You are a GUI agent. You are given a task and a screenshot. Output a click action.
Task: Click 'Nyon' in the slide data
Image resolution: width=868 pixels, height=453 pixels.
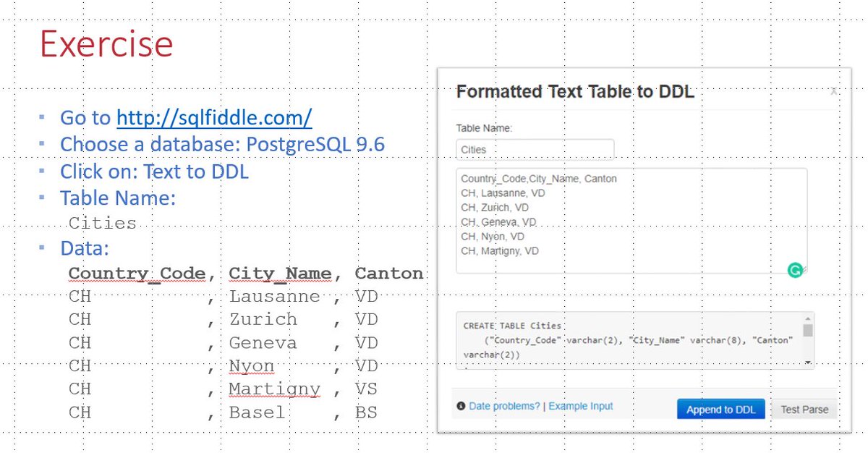[252, 366]
